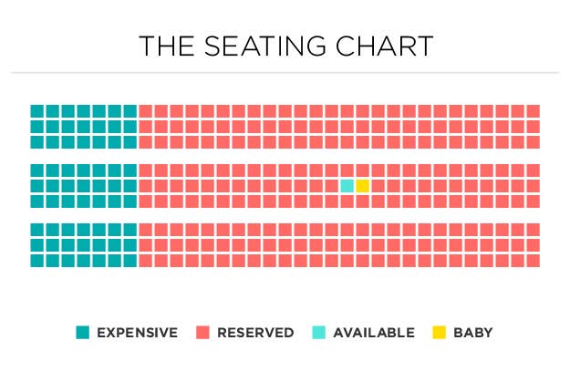Click the Expensive legend color swatch
570x392 pixels.
82,333
